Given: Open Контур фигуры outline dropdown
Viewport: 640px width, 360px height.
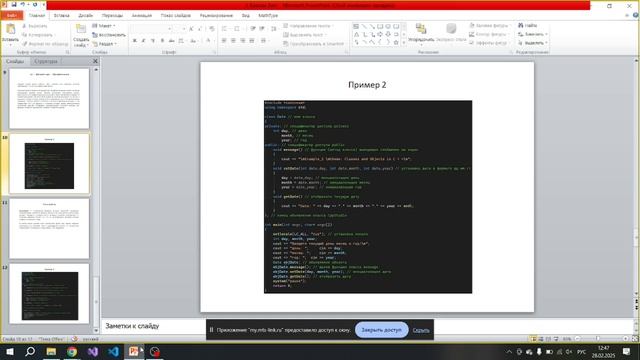Looking at the screenshot, I should [488, 34].
